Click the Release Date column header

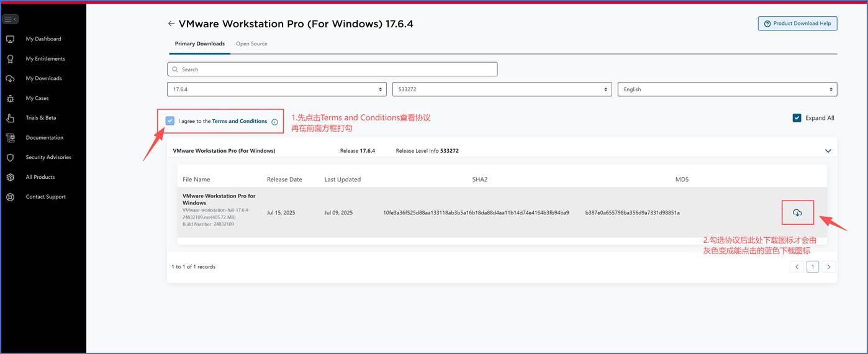284,179
